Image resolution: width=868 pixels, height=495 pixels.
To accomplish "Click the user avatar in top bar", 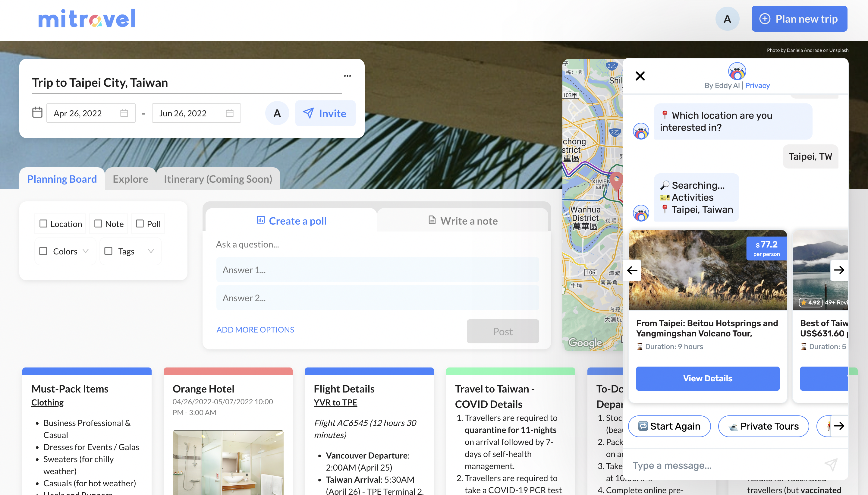I will point(727,19).
